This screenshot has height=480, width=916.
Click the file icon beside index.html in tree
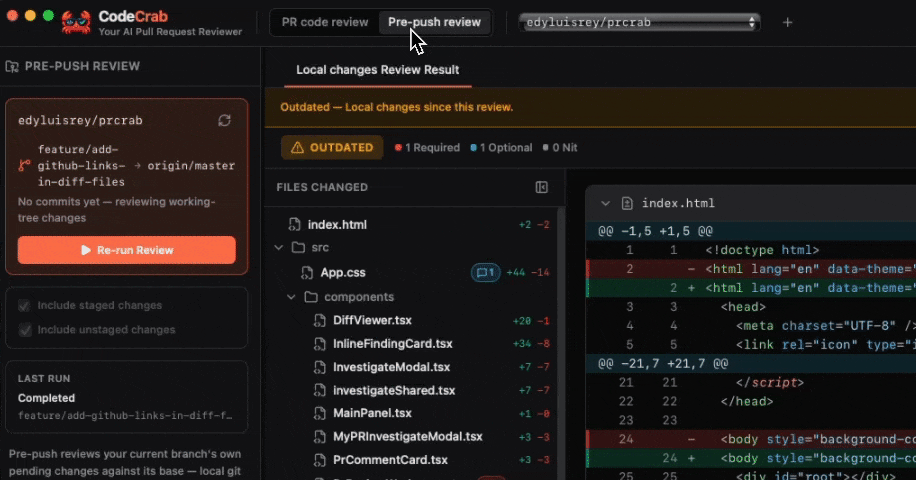[294, 224]
